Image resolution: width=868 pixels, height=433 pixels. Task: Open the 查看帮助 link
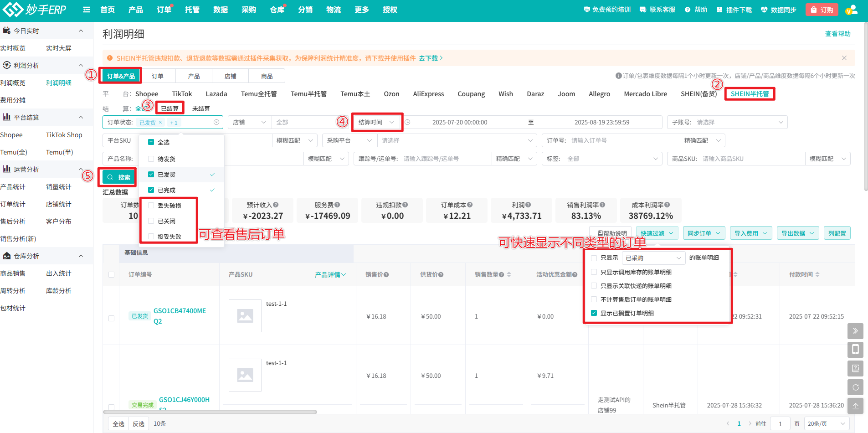pyautogui.click(x=837, y=34)
